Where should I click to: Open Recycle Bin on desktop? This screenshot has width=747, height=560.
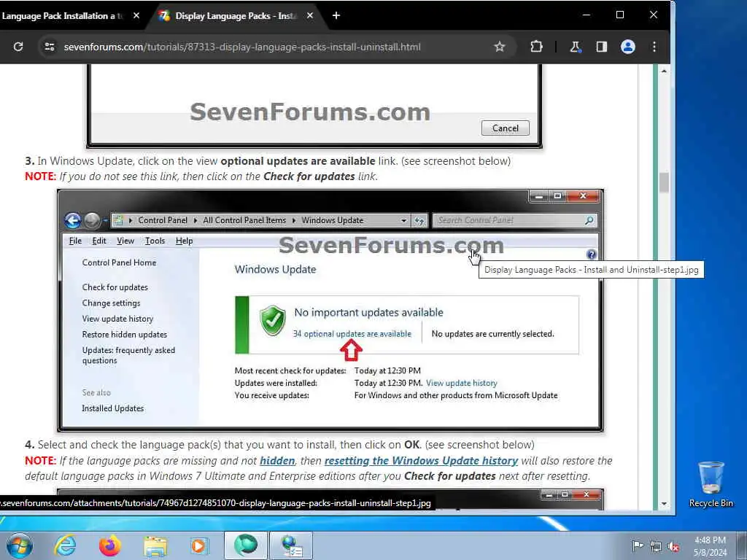pos(711,484)
